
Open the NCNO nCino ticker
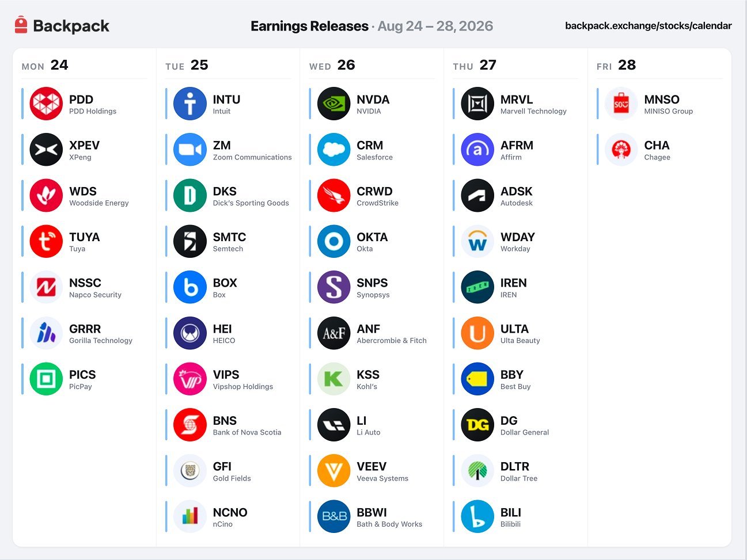pos(230,512)
